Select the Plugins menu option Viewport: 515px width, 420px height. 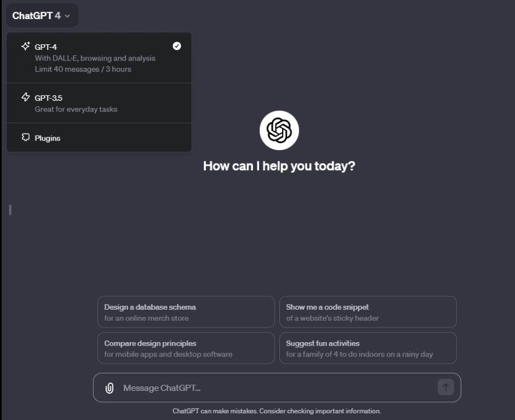(x=99, y=138)
